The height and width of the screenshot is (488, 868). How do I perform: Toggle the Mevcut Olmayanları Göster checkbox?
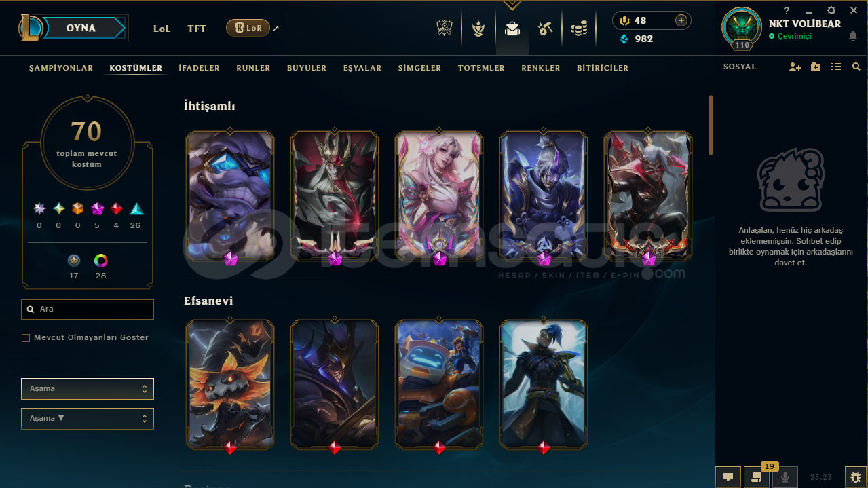coord(26,338)
